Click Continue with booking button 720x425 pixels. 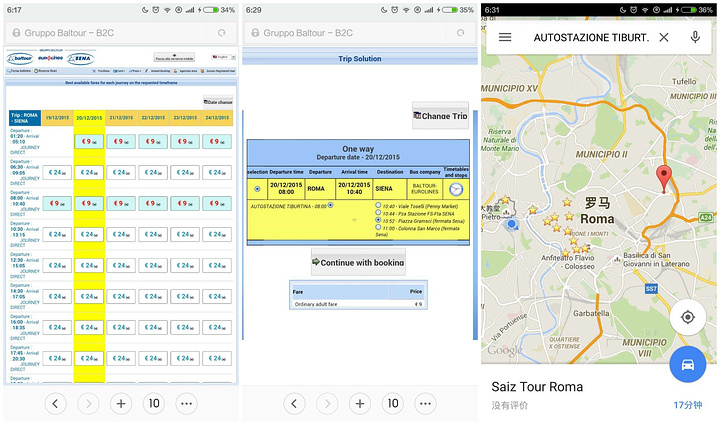[x=358, y=263]
